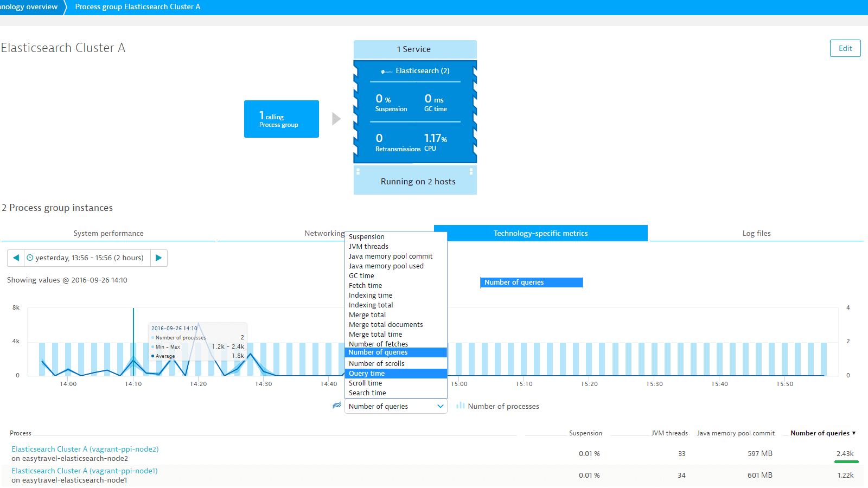Open the 1 calling Process group tile
Image resolution: width=868 pixels, height=488 pixels.
(282, 119)
